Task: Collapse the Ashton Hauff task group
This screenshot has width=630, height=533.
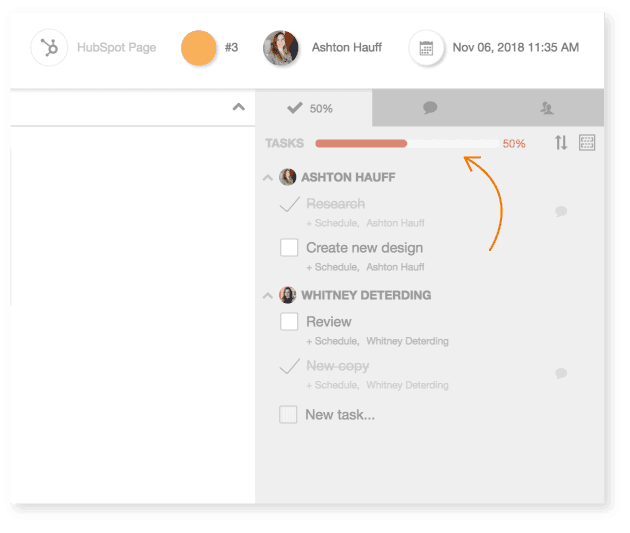Action: coord(267,178)
